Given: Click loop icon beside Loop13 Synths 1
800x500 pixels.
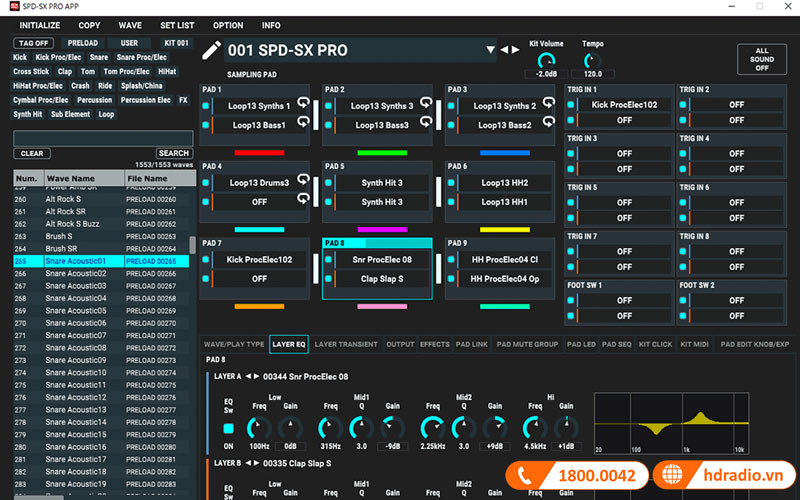Looking at the screenshot, I should tap(303, 103).
